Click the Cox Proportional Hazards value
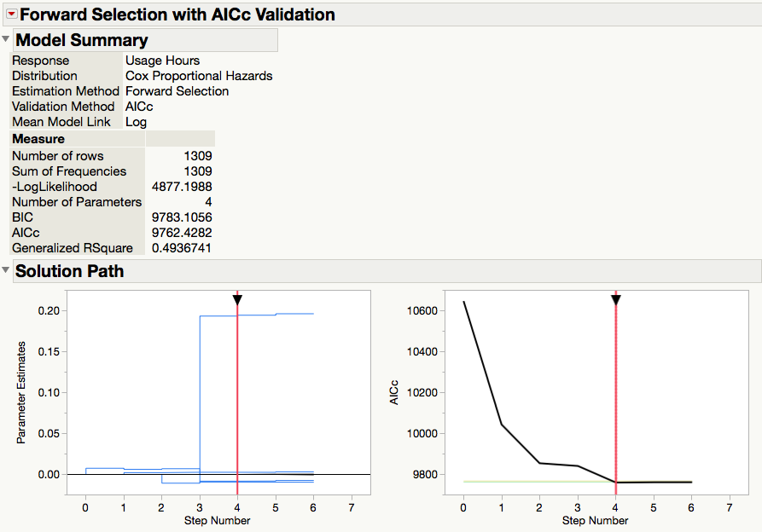 (199, 76)
